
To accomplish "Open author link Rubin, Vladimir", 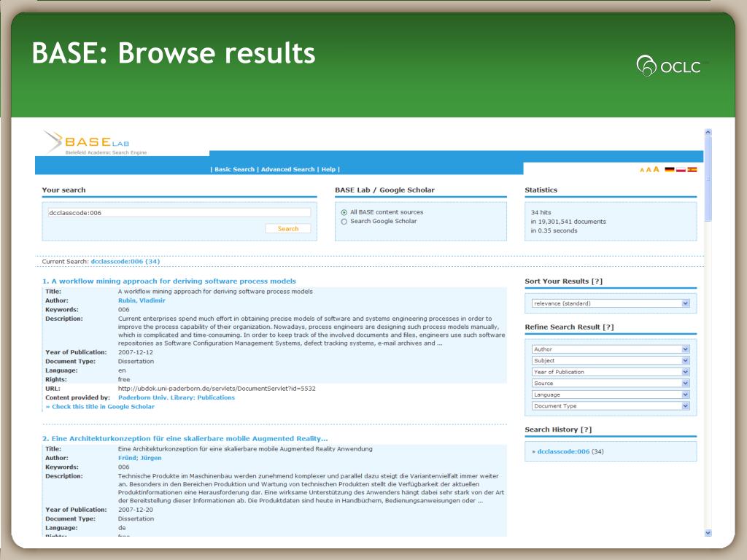I will tap(142, 300).
